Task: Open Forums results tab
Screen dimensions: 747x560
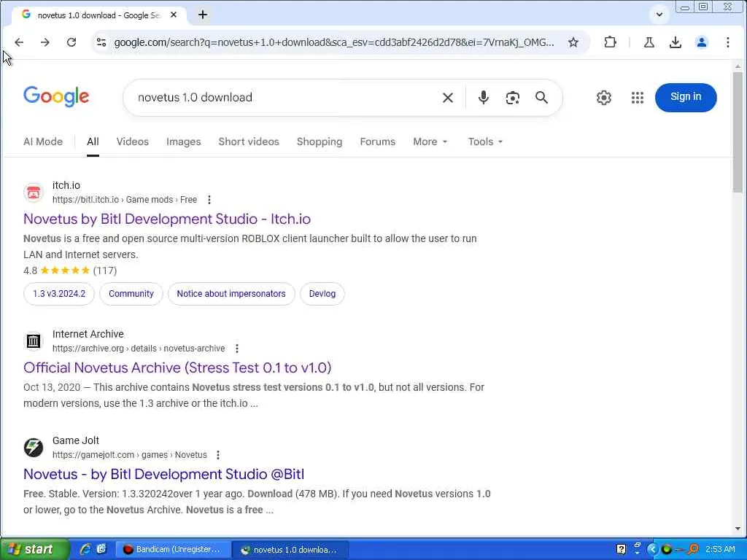Action: 377,141
